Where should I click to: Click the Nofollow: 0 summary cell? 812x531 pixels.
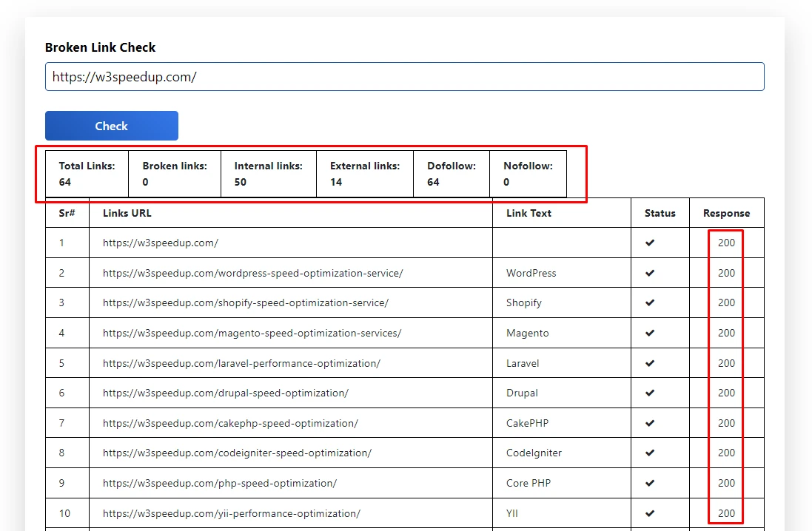[529, 174]
